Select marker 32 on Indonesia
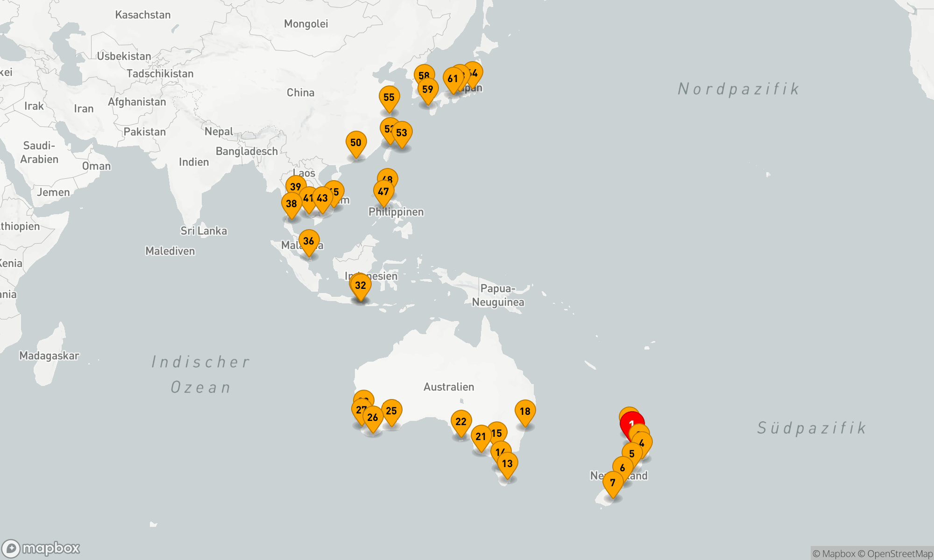The height and width of the screenshot is (560, 934). pos(361,285)
